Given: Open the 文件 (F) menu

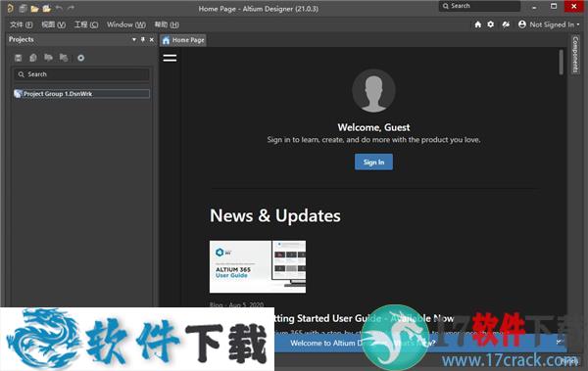Looking at the screenshot, I should (x=21, y=24).
